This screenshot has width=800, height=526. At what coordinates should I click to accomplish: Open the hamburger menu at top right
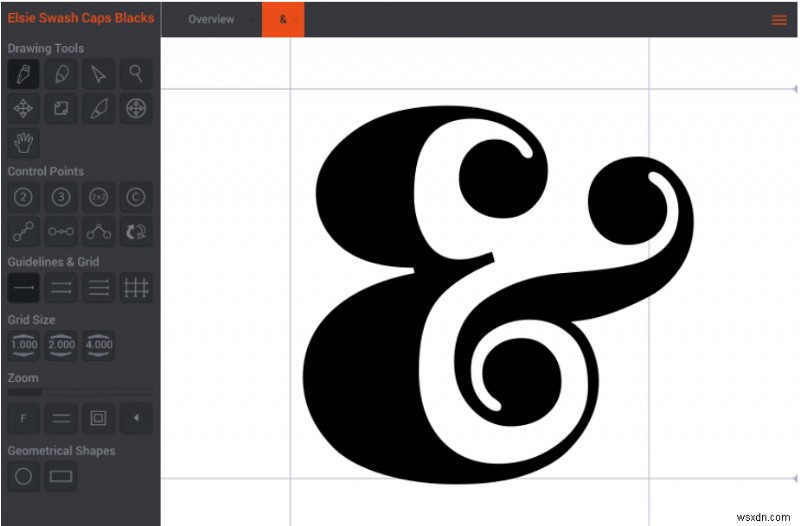(779, 20)
